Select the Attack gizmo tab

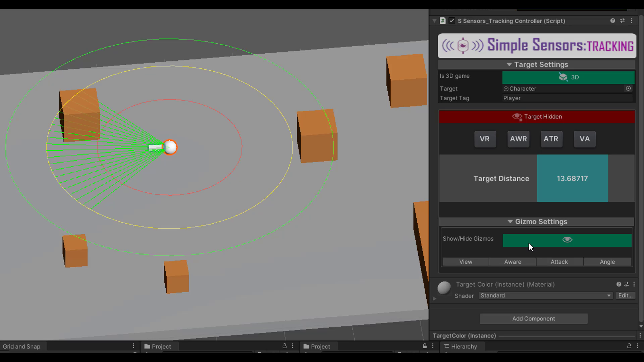tap(559, 262)
